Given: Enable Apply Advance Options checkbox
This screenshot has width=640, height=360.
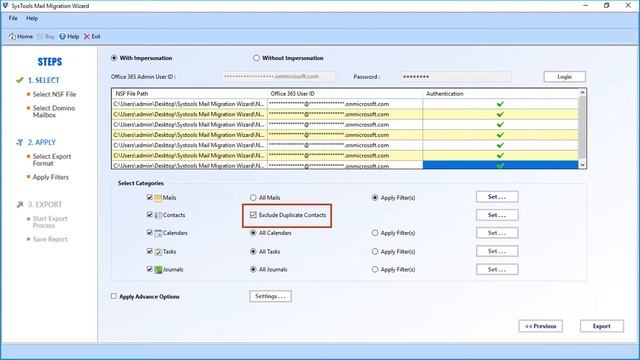Looking at the screenshot, I should click(113, 296).
